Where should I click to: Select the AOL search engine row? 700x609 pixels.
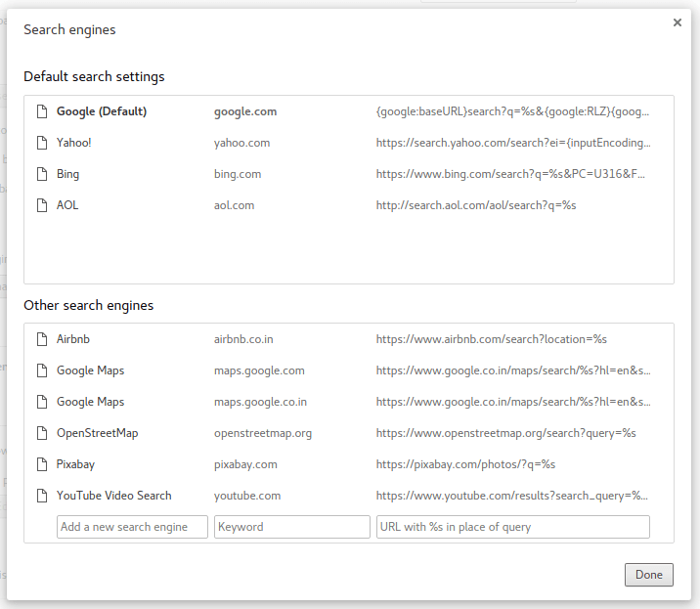[67, 205]
